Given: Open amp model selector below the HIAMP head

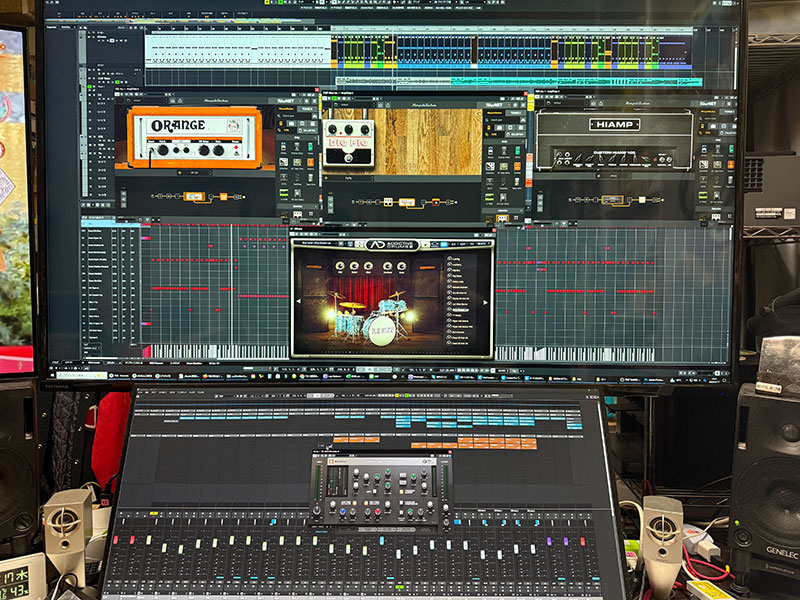Looking at the screenshot, I should pos(614,176).
